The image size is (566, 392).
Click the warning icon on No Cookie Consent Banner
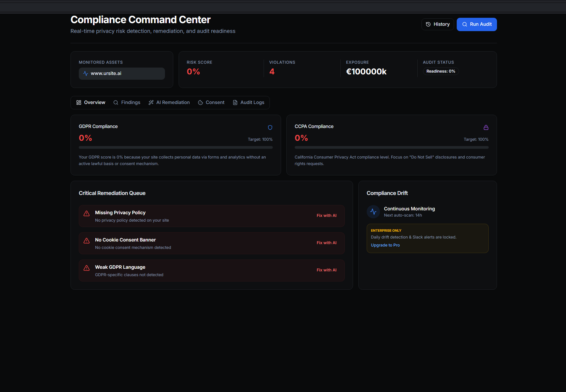point(86,241)
